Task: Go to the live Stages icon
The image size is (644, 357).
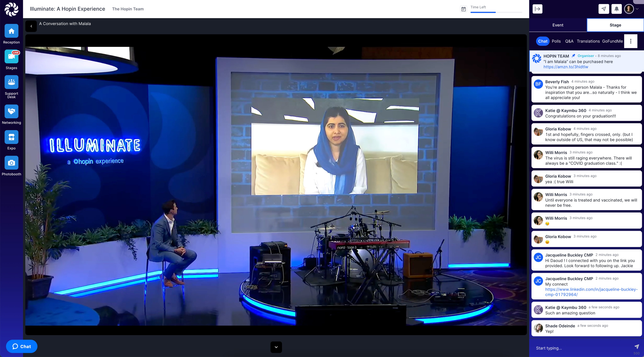Action: (x=11, y=56)
